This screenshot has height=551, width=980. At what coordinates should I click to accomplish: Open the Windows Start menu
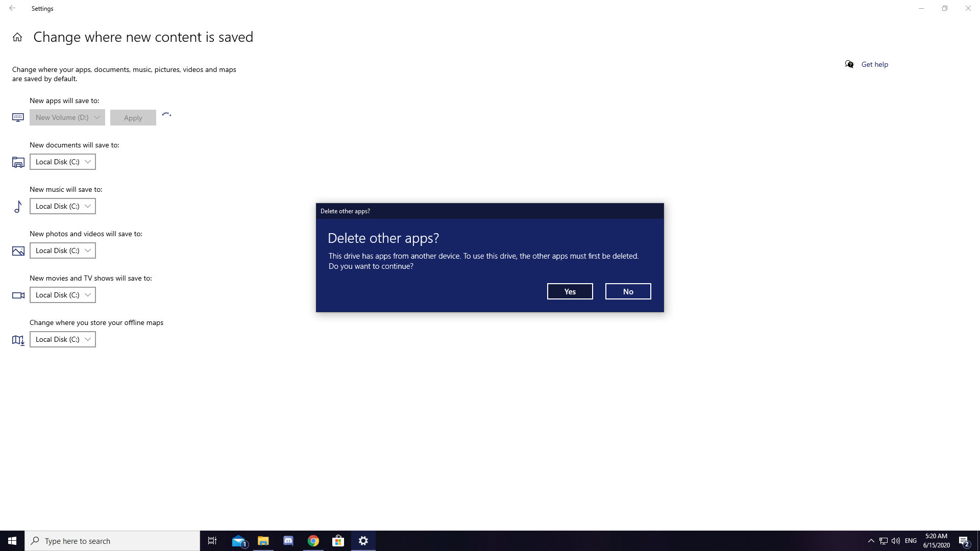pyautogui.click(x=12, y=541)
